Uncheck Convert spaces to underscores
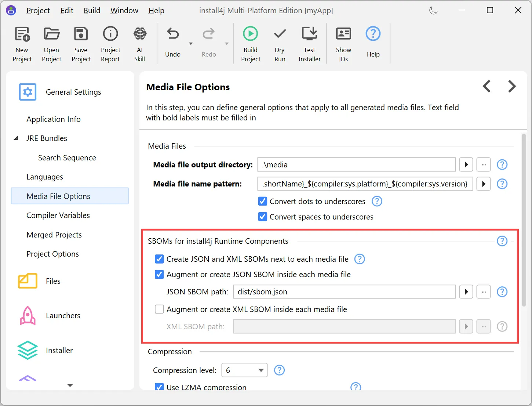 (x=263, y=217)
